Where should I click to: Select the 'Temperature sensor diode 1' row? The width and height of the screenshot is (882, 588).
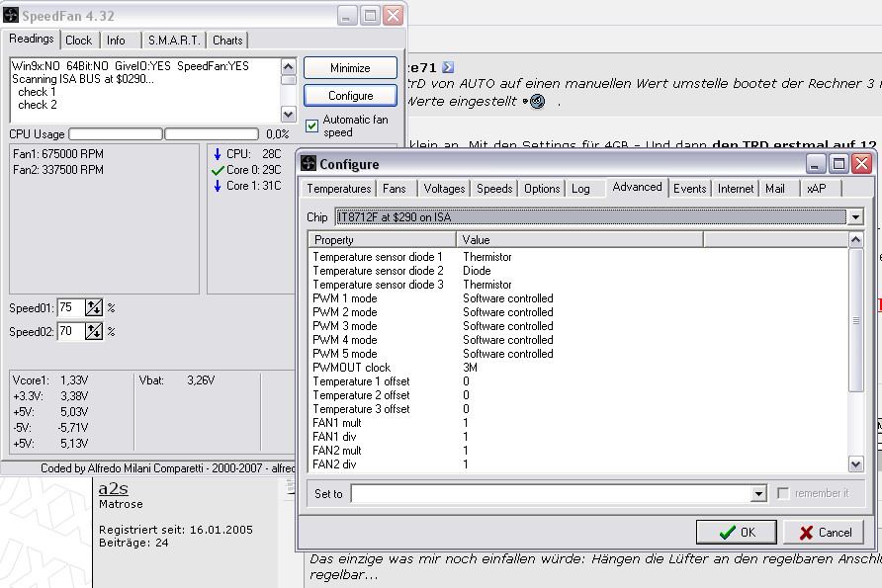(x=578, y=257)
